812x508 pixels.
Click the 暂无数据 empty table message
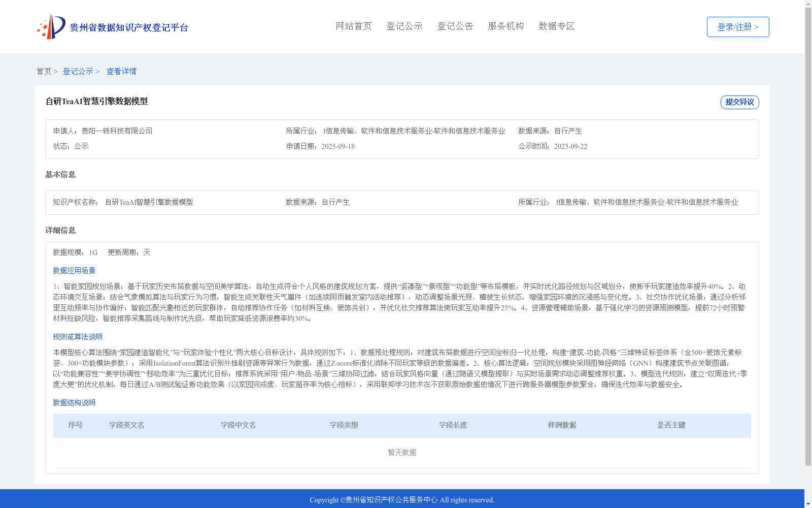click(402, 453)
